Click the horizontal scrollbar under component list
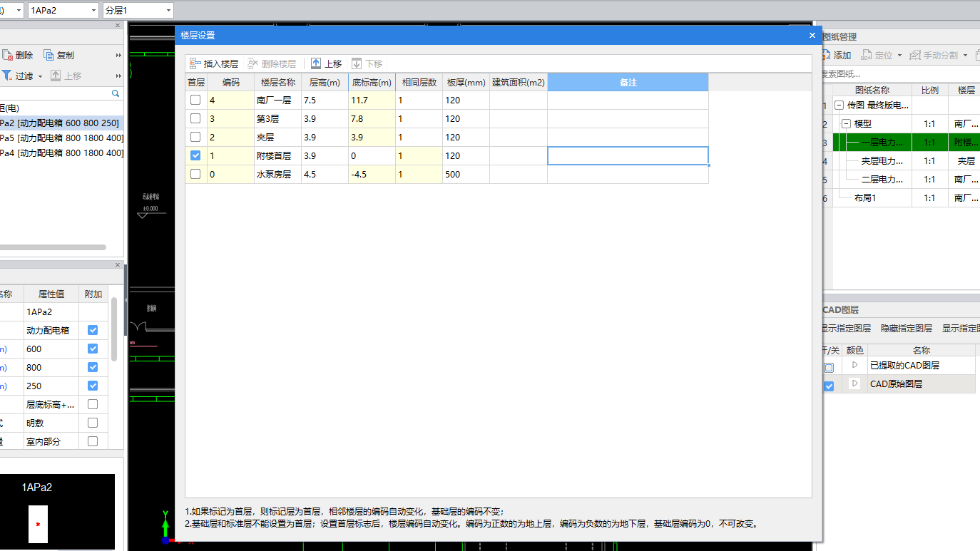Image resolution: width=980 pixels, height=551 pixels. click(53, 247)
